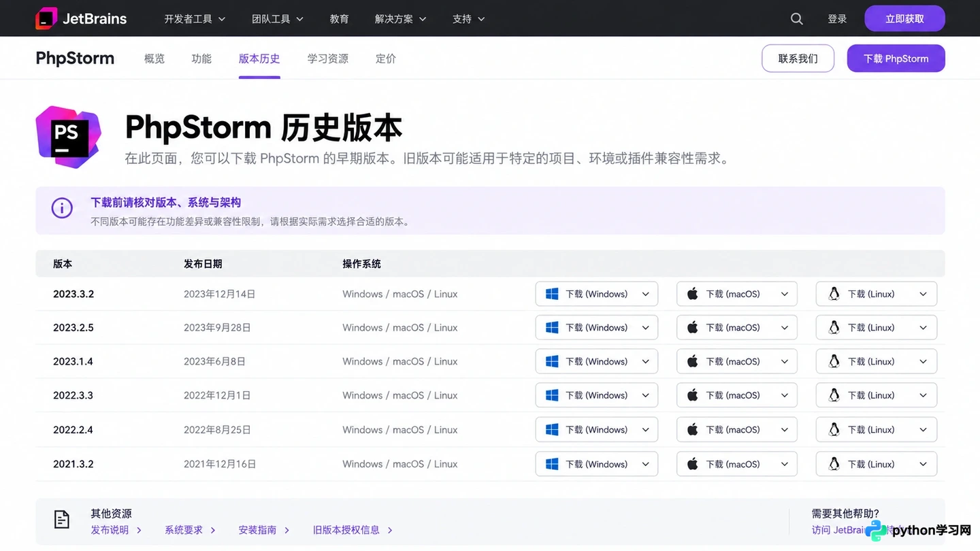Click Windows logo icon in 2023.2.5 row
Viewport: 980px width, 551px height.
click(553, 327)
